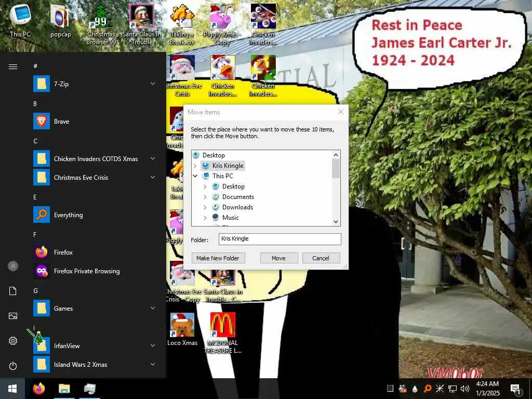Viewport: 532px width, 399px height.
Task: Open Firefox from the taskbar
Action: [39, 389]
